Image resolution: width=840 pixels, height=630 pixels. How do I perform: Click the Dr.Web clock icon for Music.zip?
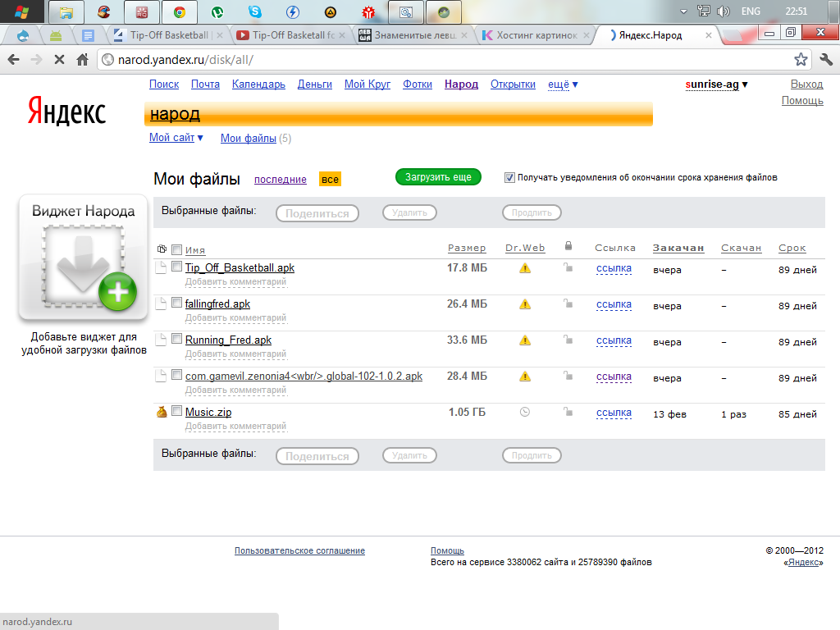pos(525,412)
